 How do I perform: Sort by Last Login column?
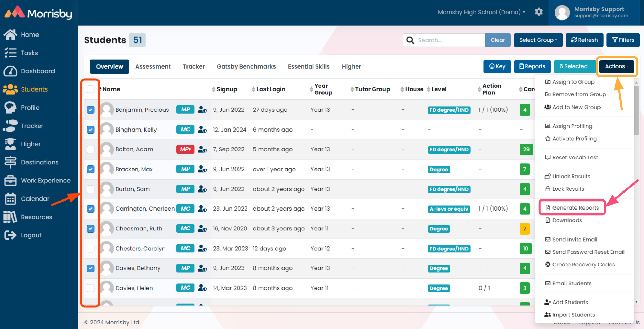(x=268, y=89)
